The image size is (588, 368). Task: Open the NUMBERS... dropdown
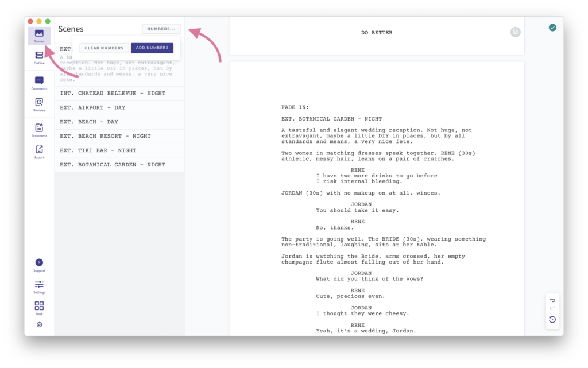click(161, 29)
